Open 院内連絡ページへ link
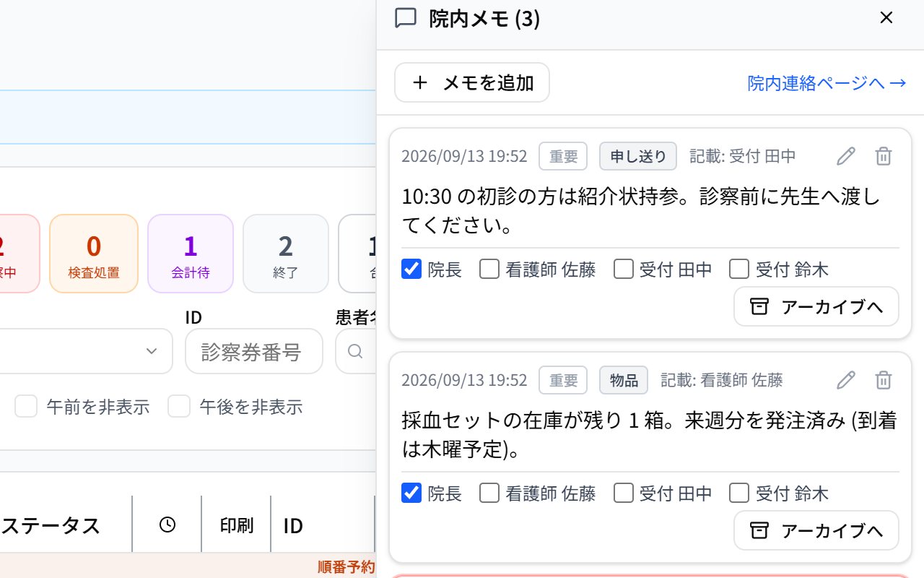 tap(827, 83)
